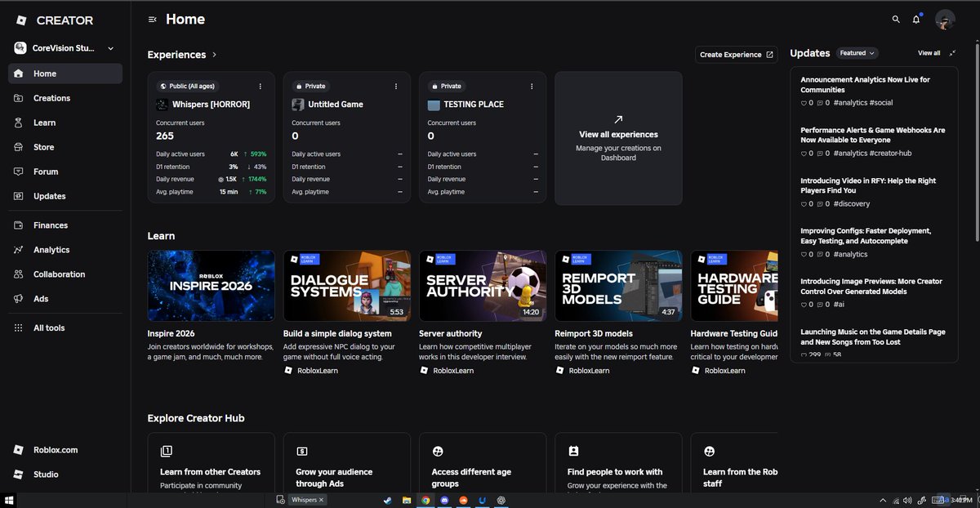Open Discord from the taskbar
Viewport: 980px width, 508px height.
point(444,500)
